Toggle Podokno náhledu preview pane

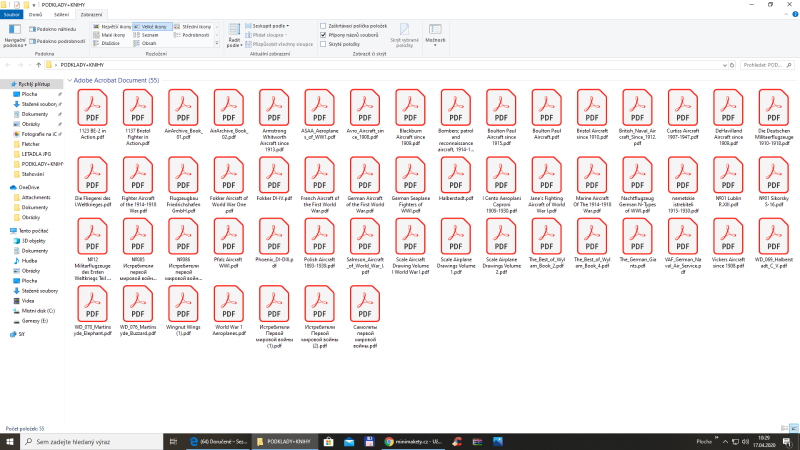coord(53,29)
